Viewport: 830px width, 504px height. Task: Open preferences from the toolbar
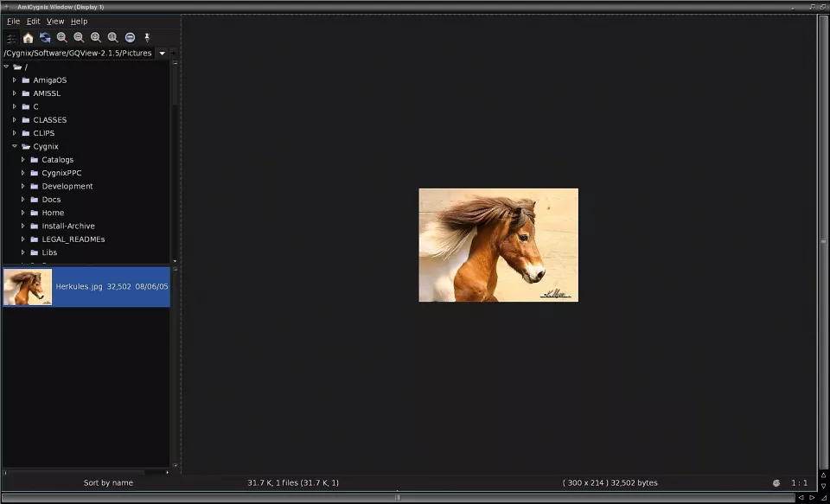(x=130, y=38)
